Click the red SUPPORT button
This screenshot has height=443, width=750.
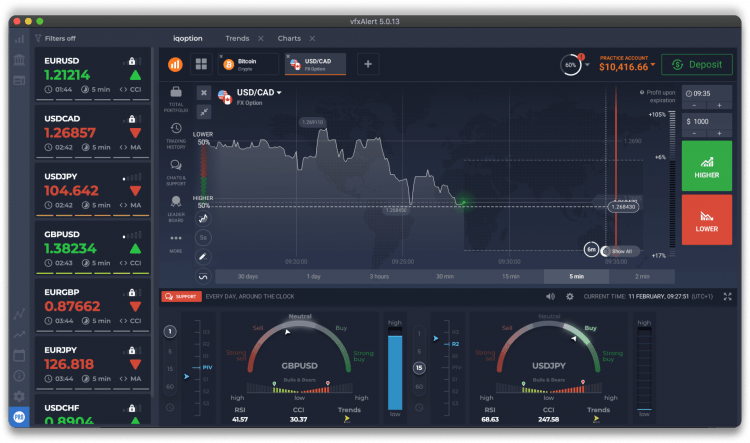(181, 297)
